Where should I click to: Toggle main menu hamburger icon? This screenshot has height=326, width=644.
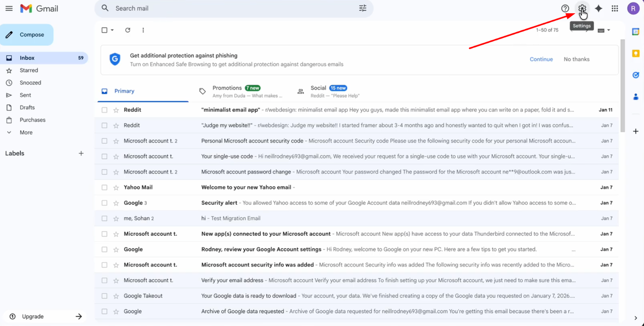(9, 8)
